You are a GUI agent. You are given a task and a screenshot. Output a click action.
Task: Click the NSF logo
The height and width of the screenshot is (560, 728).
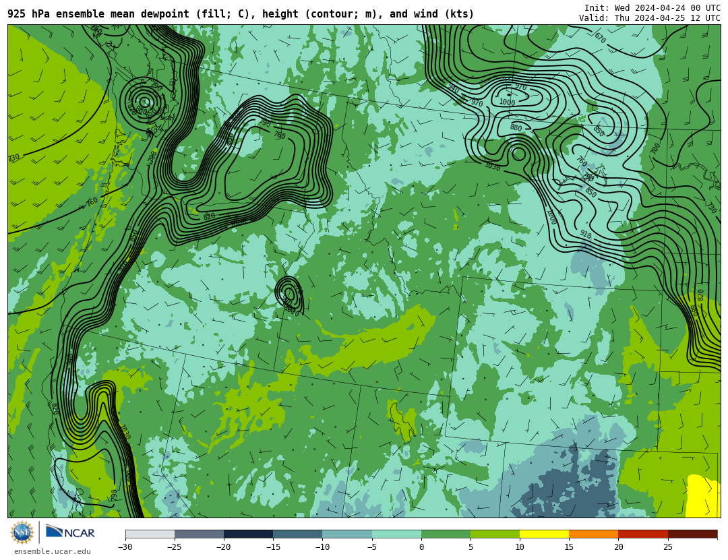[22, 532]
